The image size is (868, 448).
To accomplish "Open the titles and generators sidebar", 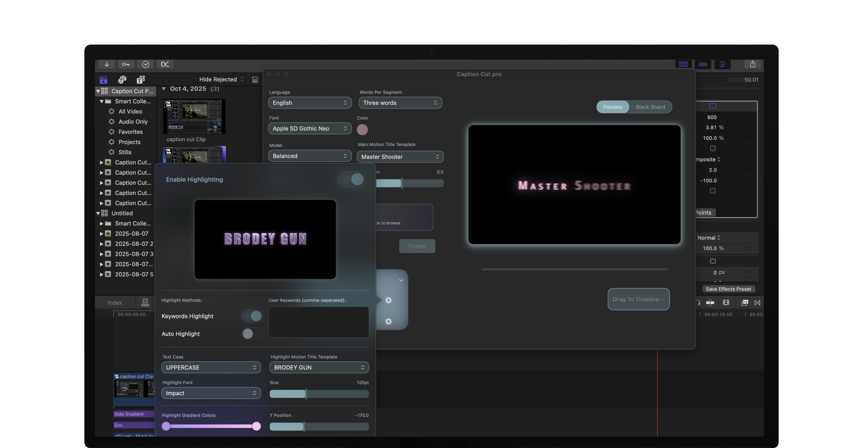I will click(141, 80).
